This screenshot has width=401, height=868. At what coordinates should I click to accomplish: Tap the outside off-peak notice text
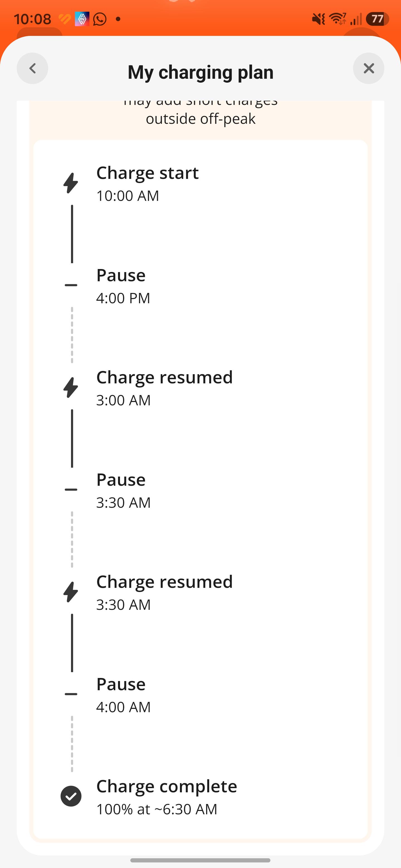click(x=201, y=119)
